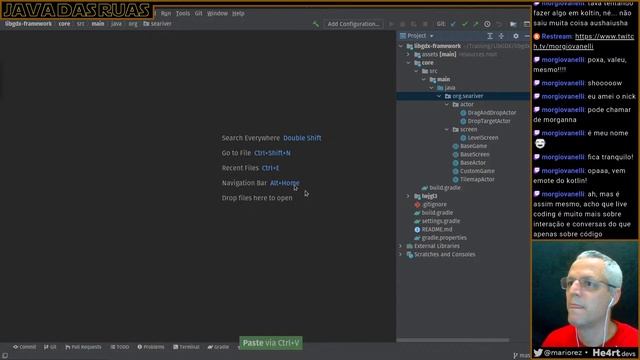Image resolution: width=640 pixels, height=360 pixels.
Task: Open the Terminal tool window
Action: coord(186,347)
